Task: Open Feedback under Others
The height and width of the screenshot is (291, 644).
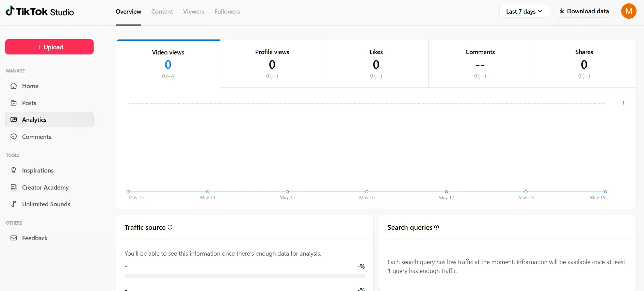Action: [49, 238]
